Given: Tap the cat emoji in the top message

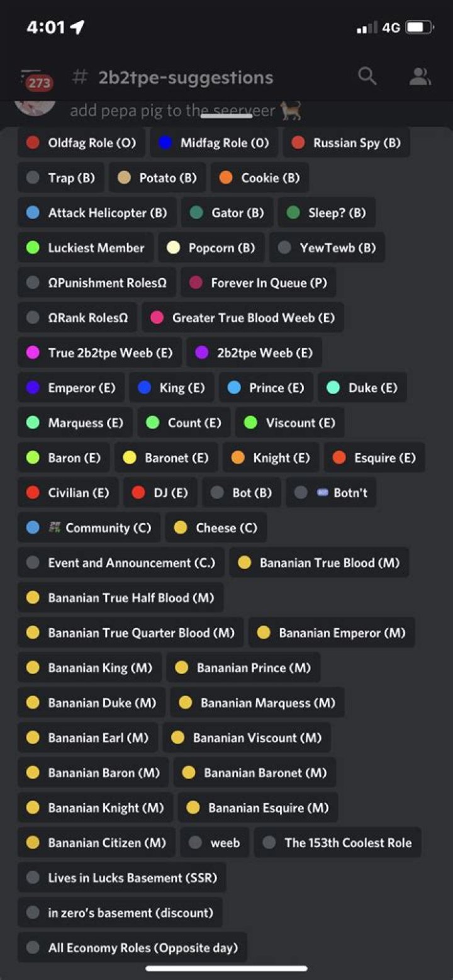Looking at the screenshot, I should [293, 110].
